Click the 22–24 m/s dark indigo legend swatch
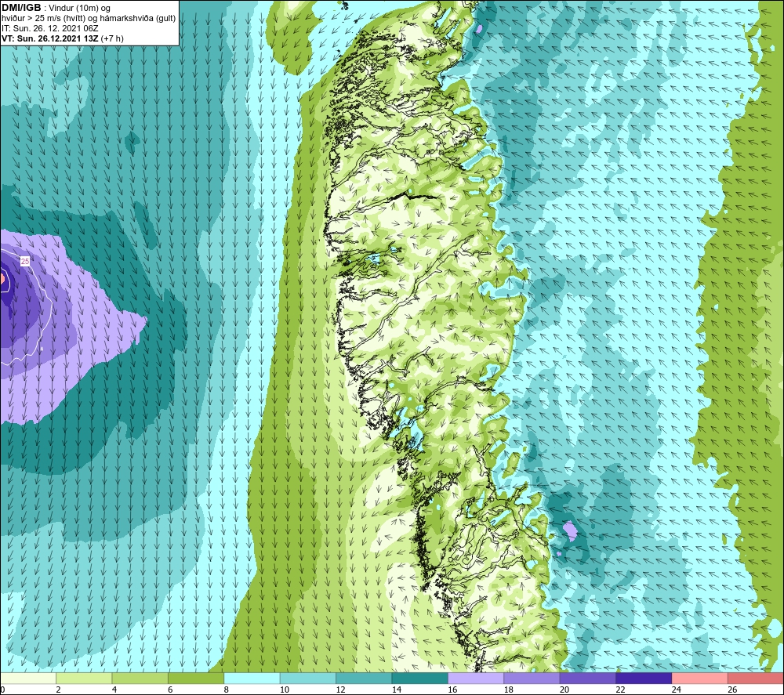Image resolution: width=784 pixels, height=695 pixels. pyautogui.click(x=644, y=679)
